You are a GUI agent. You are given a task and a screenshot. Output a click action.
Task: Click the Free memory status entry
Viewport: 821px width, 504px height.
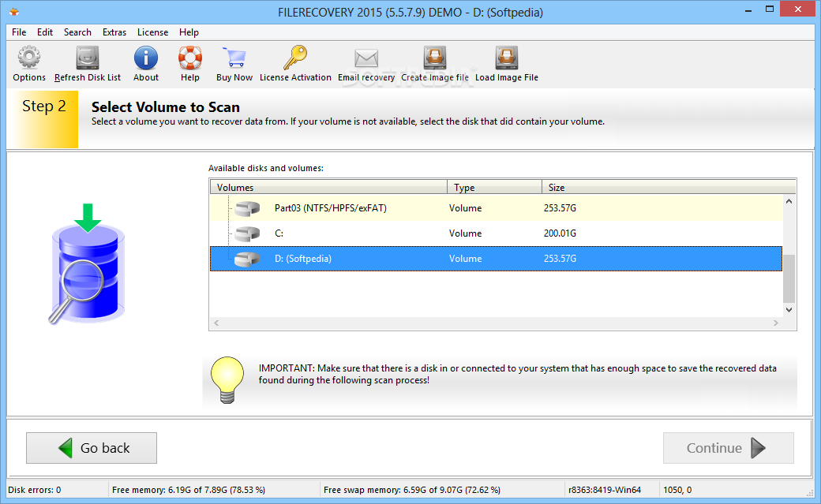pyautogui.click(x=189, y=490)
